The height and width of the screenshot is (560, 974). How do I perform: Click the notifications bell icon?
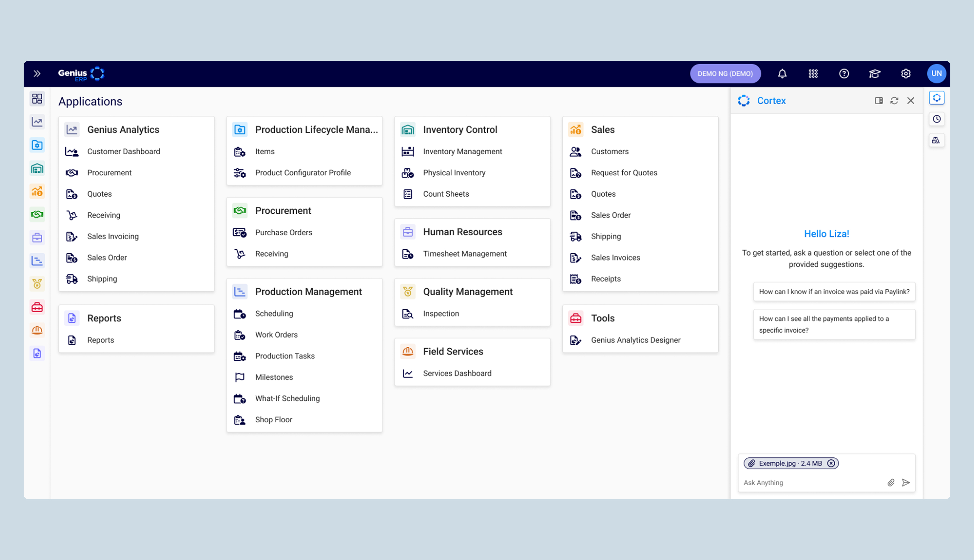tap(782, 74)
